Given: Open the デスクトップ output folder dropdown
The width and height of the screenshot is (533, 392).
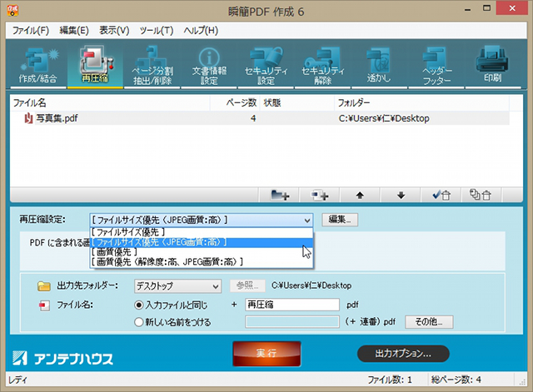Looking at the screenshot, I should click(177, 286).
